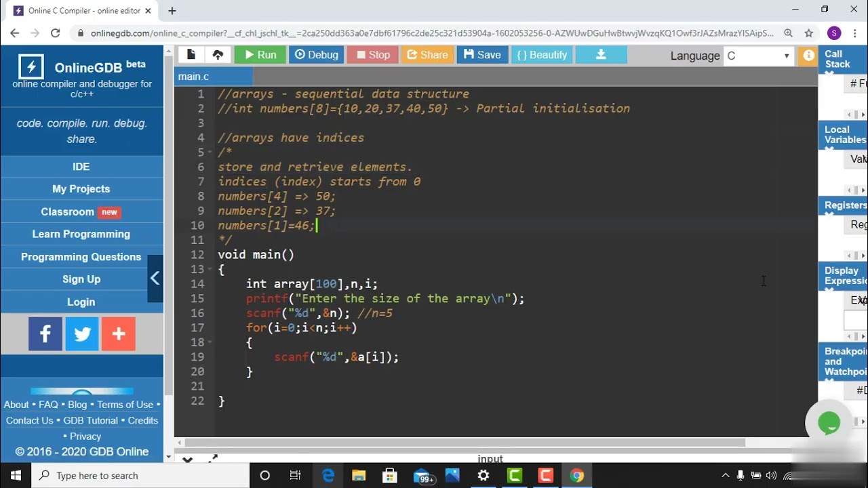Open the browser zoom magnifier icon
Image resolution: width=868 pixels, height=488 pixels.
788,33
